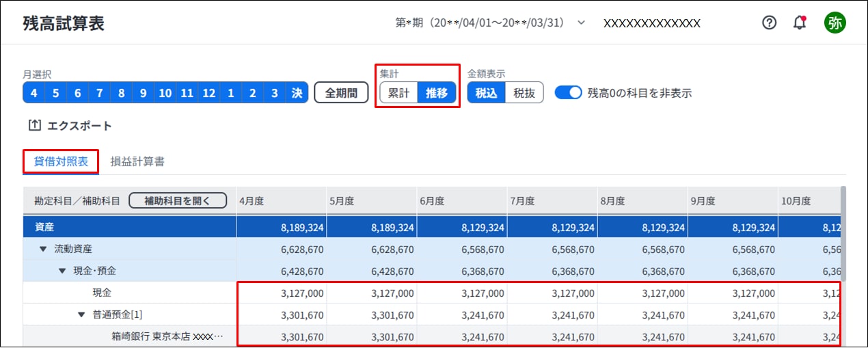Image resolution: width=868 pixels, height=348 pixels.
Task: Switch to 貸借対照表 tab
Action: tap(61, 162)
